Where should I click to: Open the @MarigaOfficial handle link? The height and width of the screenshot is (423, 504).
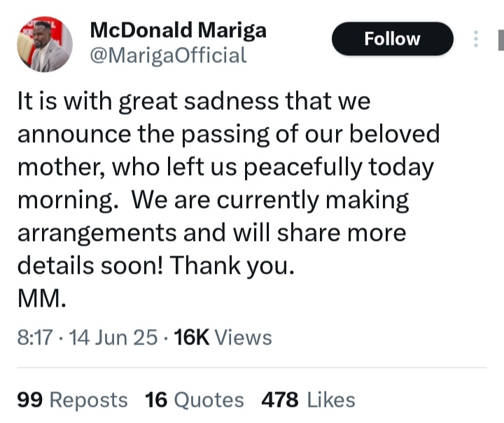coord(168,55)
